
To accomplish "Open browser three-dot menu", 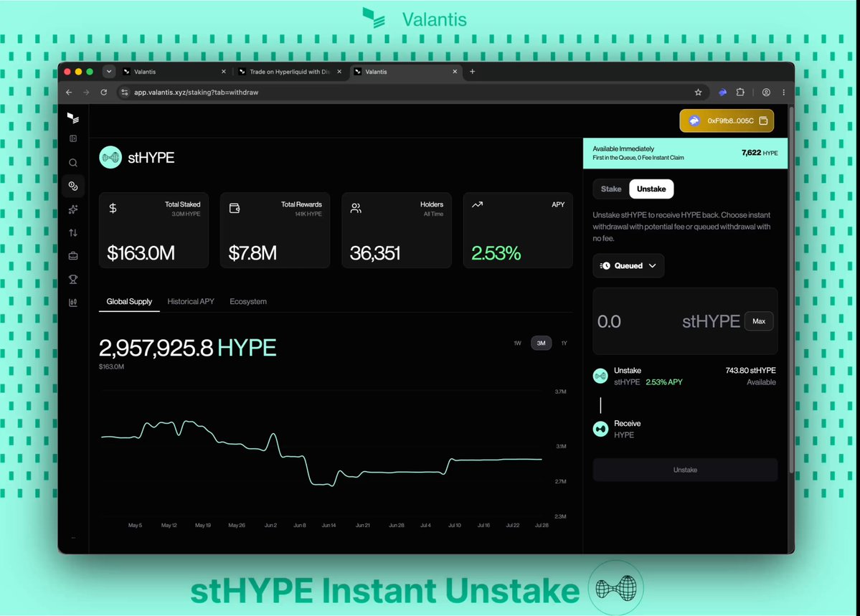I will (x=784, y=93).
